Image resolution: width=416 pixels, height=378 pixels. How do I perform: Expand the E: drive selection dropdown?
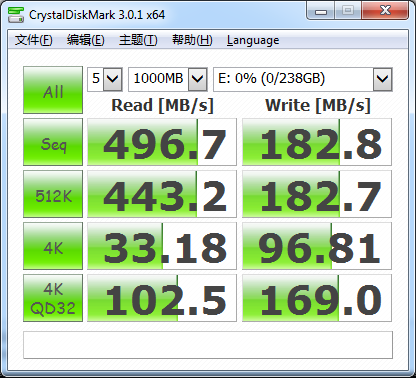pos(382,79)
